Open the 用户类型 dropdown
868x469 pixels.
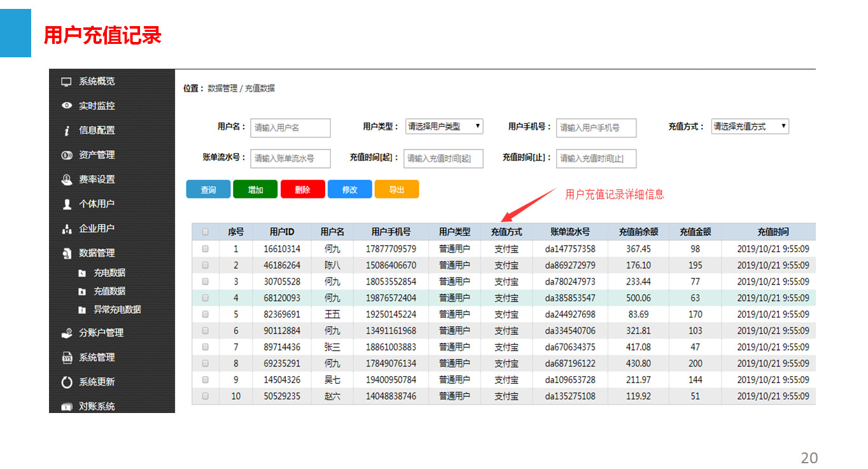pos(444,127)
